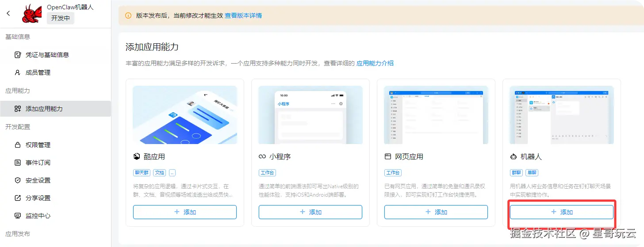Click the 工作台 tag under 小程序
This screenshot has width=644, height=247.
tap(267, 173)
